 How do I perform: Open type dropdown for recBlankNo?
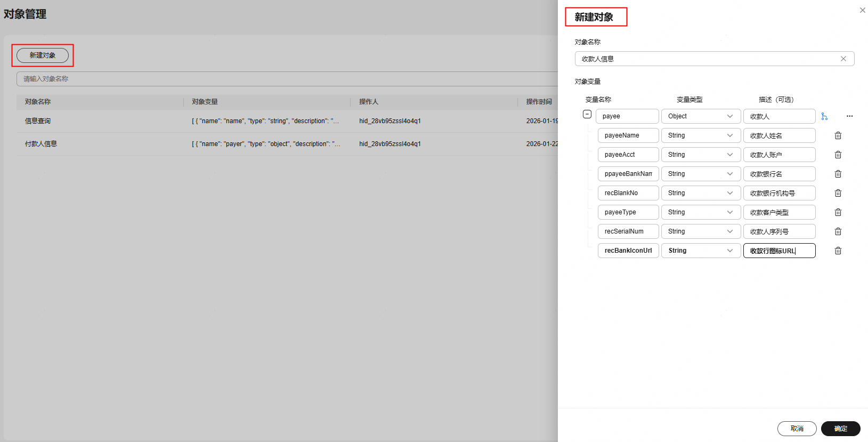click(x=701, y=193)
